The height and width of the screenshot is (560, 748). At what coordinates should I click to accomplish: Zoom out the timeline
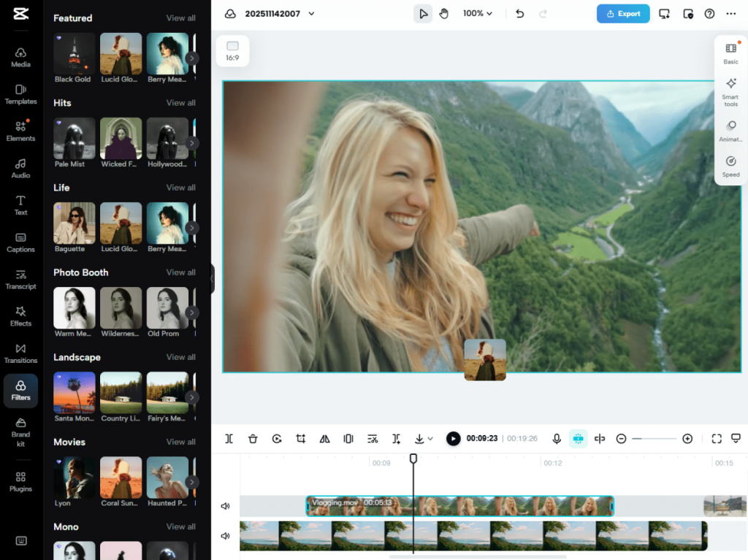pyautogui.click(x=621, y=438)
